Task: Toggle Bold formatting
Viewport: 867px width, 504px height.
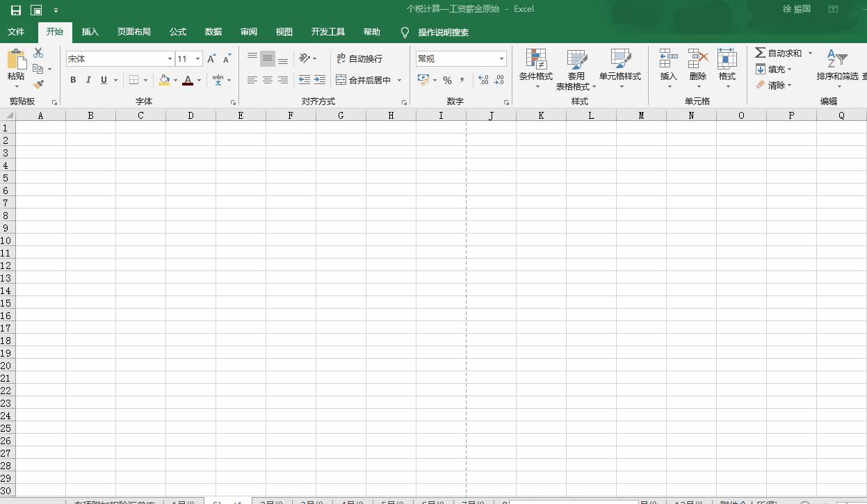Action: tap(73, 81)
